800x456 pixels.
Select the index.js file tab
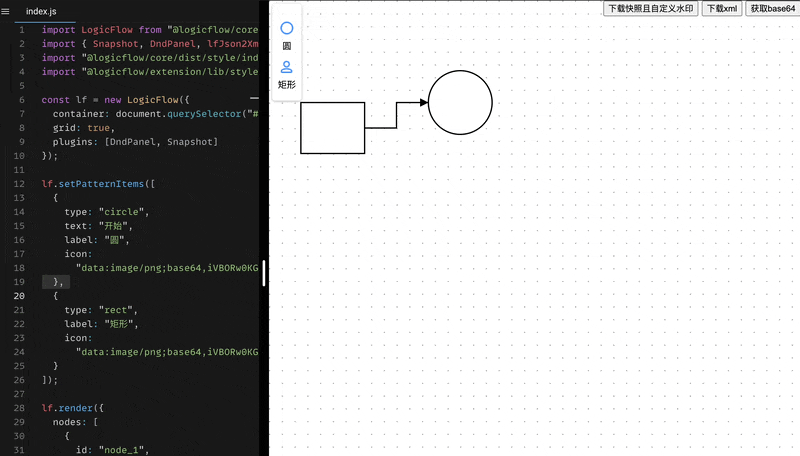42,10
